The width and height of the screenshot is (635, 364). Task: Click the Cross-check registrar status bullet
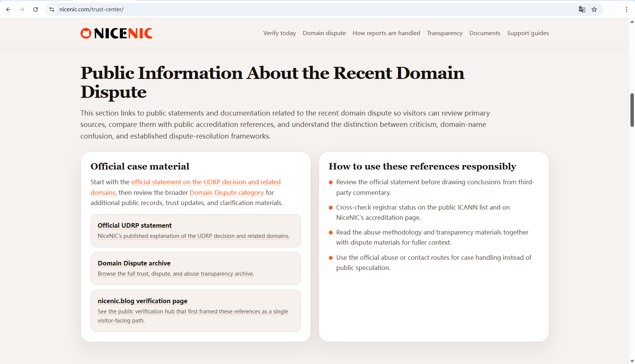423,213
